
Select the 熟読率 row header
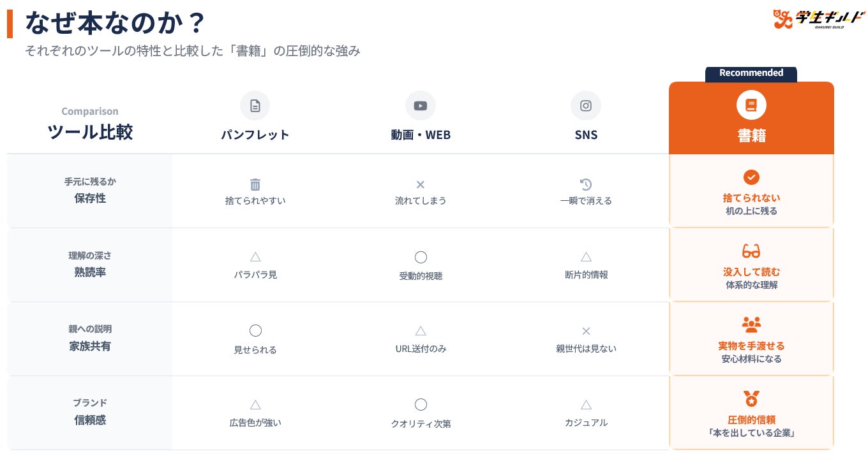pos(90,272)
